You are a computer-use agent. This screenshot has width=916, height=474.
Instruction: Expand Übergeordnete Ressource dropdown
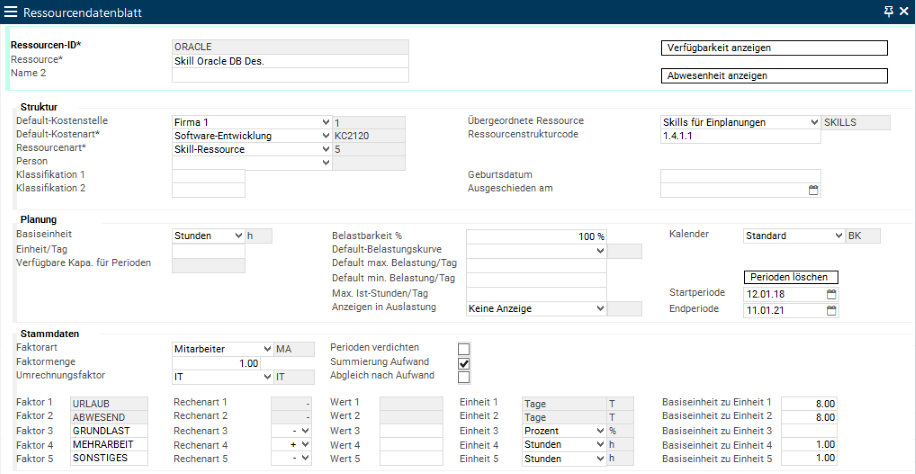click(x=814, y=122)
